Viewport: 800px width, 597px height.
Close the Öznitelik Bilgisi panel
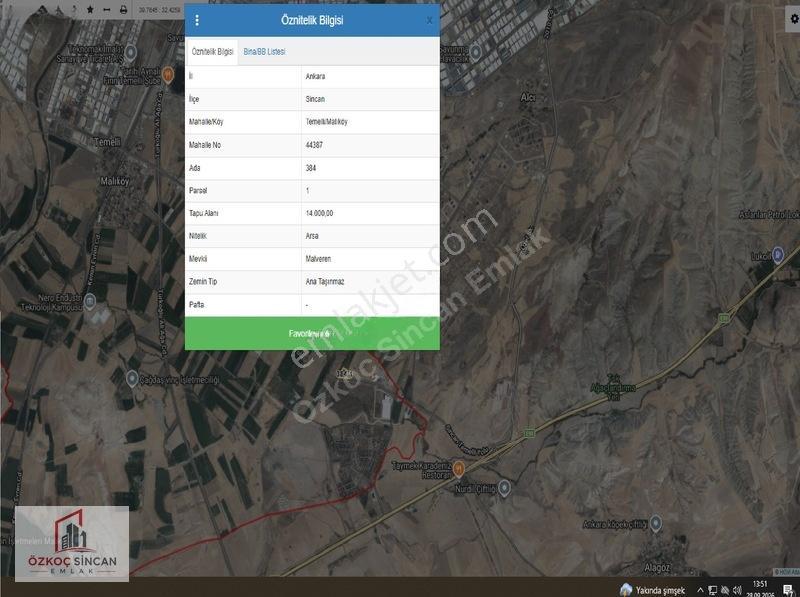[x=429, y=20]
